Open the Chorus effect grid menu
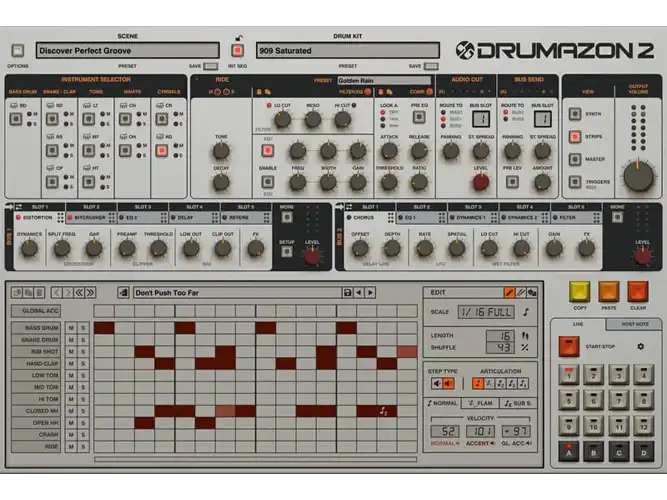This screenshot has width=667, height=500. [391, 217]
